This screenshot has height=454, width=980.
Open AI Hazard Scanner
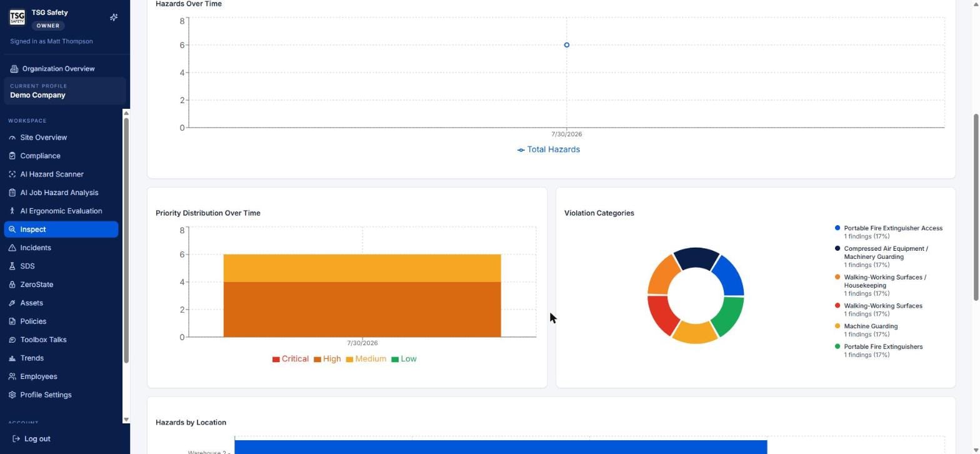(61, 174)
